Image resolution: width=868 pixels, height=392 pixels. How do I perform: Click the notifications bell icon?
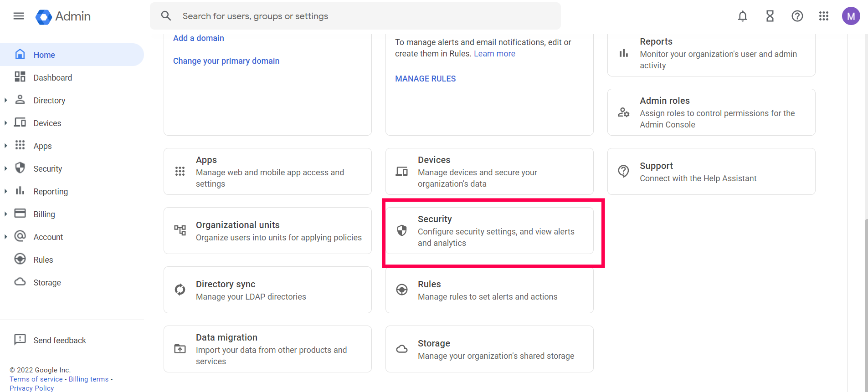743,16
